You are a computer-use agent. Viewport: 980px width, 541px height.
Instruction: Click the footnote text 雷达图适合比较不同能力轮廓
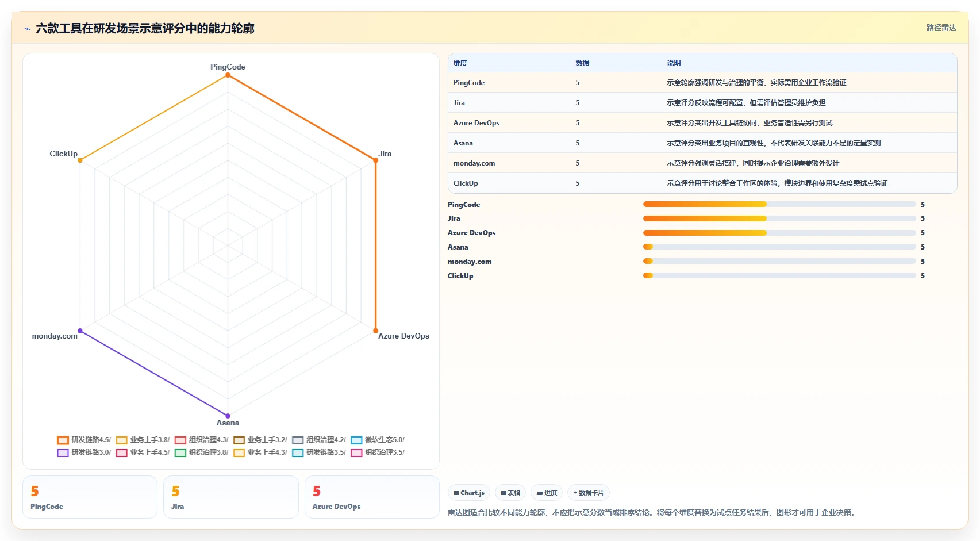652,512
